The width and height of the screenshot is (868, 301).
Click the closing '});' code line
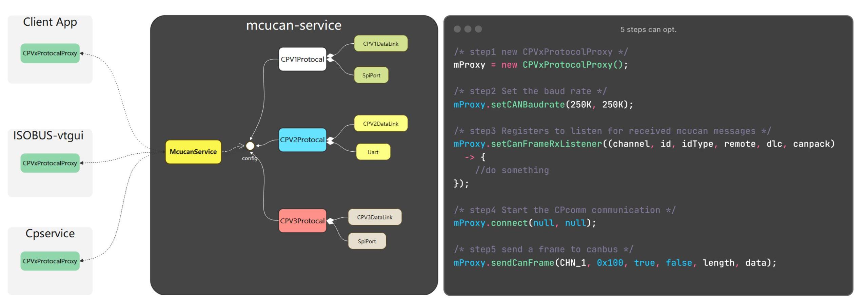461,184
